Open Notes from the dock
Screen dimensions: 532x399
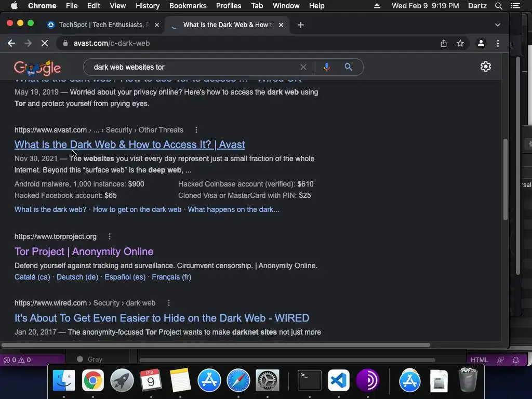tap(180, 380)
